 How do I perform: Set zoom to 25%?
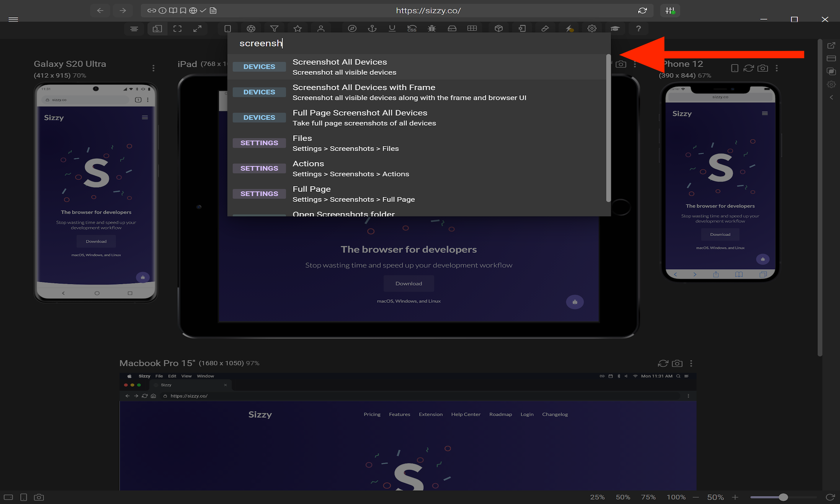597,497
